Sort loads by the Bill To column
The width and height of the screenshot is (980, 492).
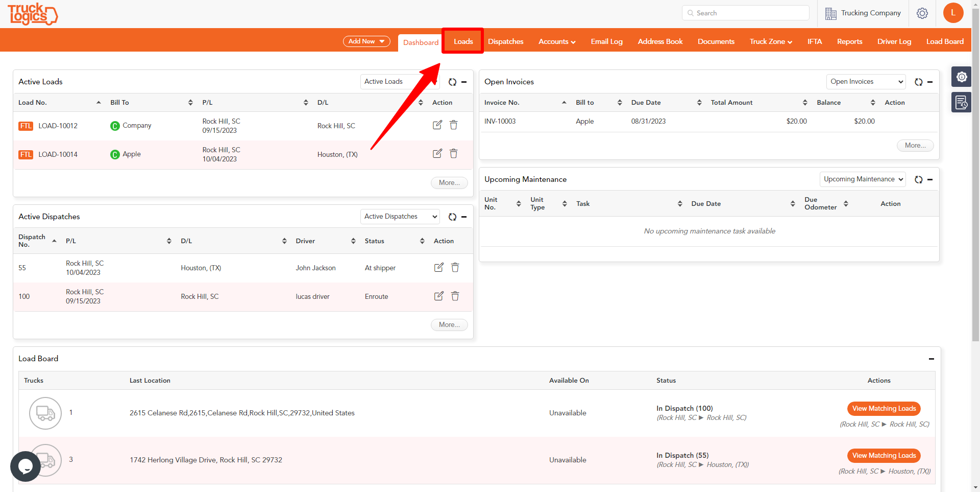(191, 102)
